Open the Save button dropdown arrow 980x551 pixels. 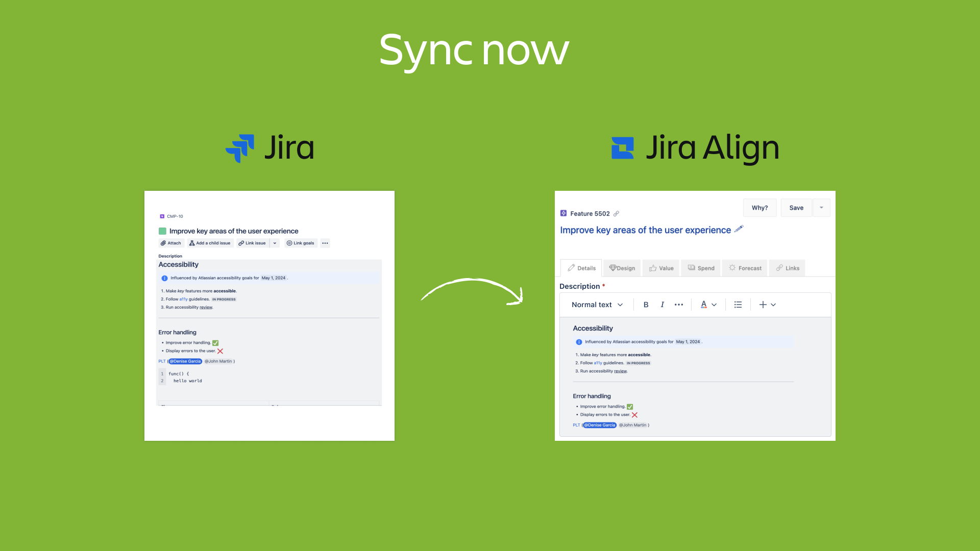point(822,208)
